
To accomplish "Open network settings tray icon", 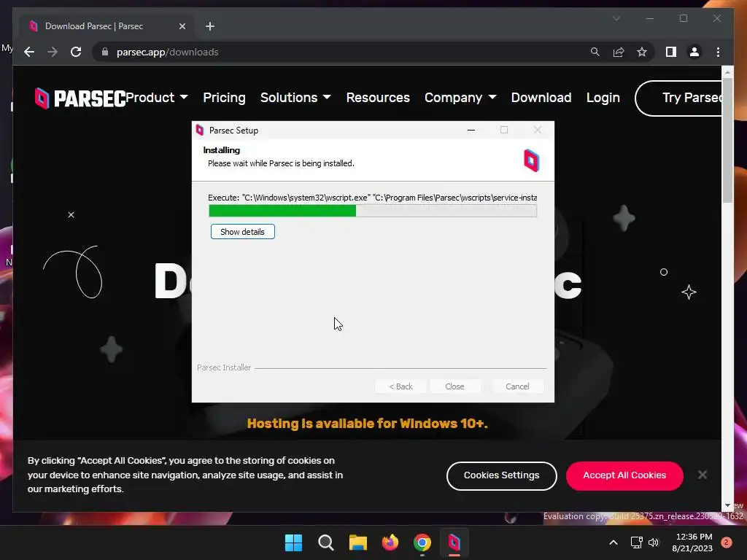I will pos(636,542).
